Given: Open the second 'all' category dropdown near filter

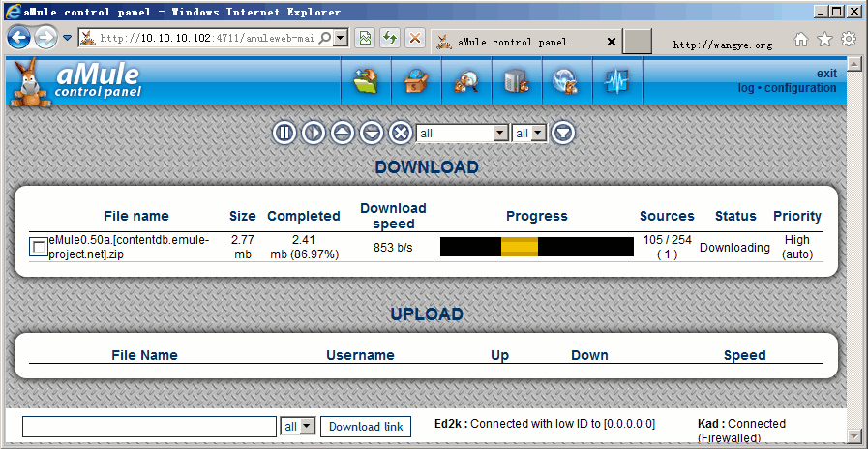Looking at the screenshot, I should click(529, 134).
